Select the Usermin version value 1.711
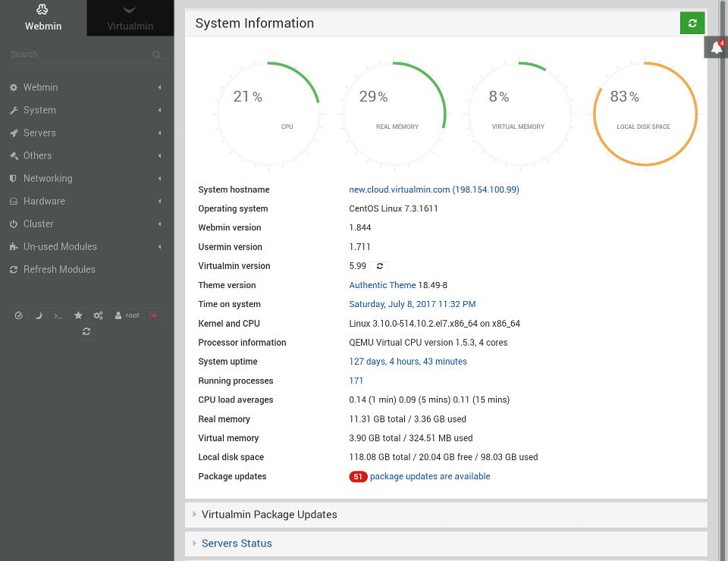The height and width of the screenshot is (561, 728). (359, 247)
